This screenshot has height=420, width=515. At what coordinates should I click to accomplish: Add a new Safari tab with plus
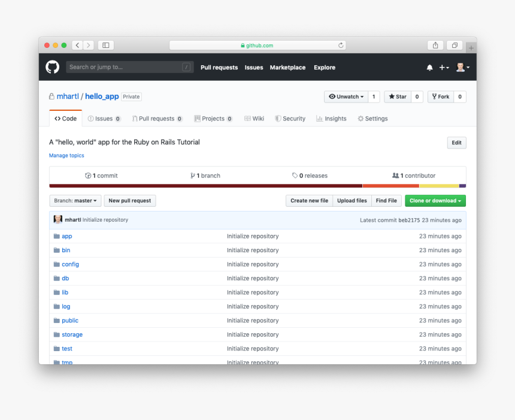click(x=471, y=48)
